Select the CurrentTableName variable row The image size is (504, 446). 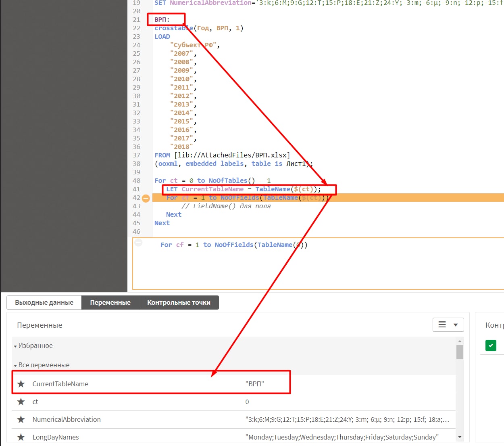click(x=234, y=384)
